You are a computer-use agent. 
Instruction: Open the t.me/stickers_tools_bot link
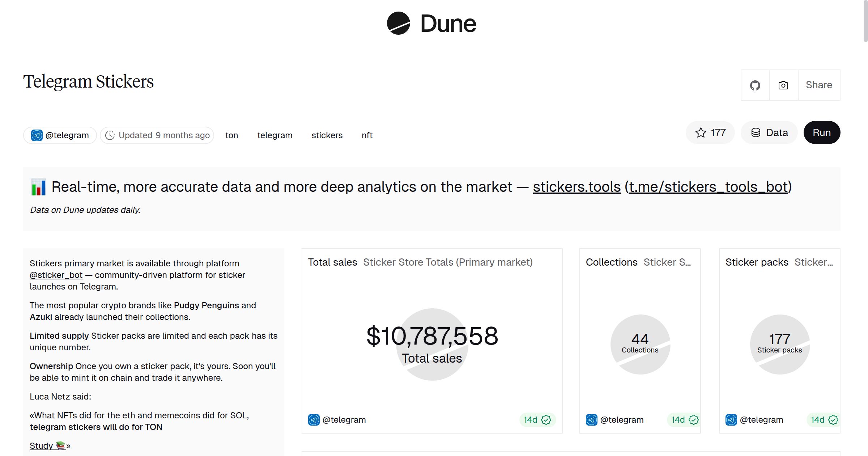point(708,187)
